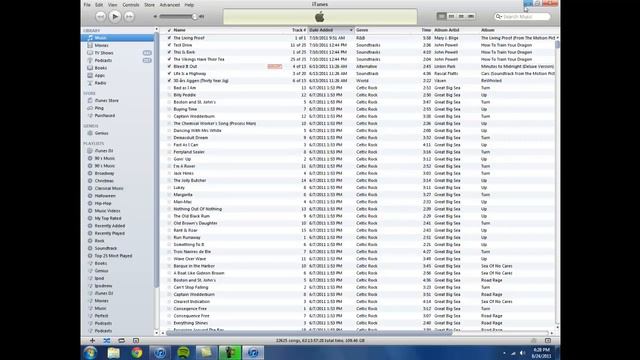Sort by the Genre column header
The image size is (640, 360).
point(362,30)
